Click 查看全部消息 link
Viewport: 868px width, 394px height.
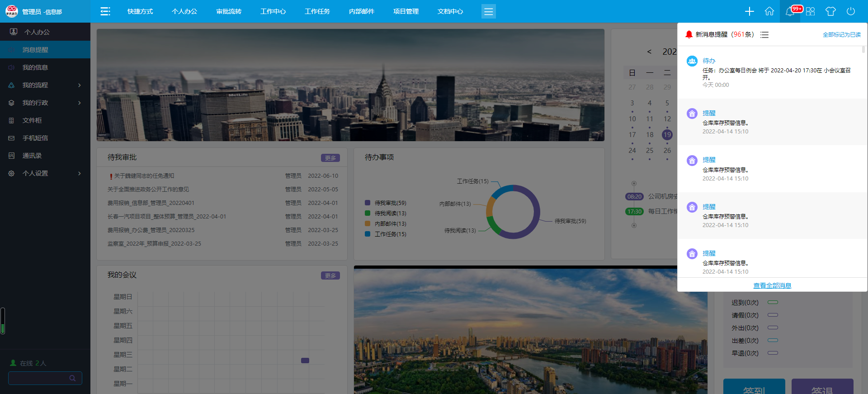click(x=772, y=285)
